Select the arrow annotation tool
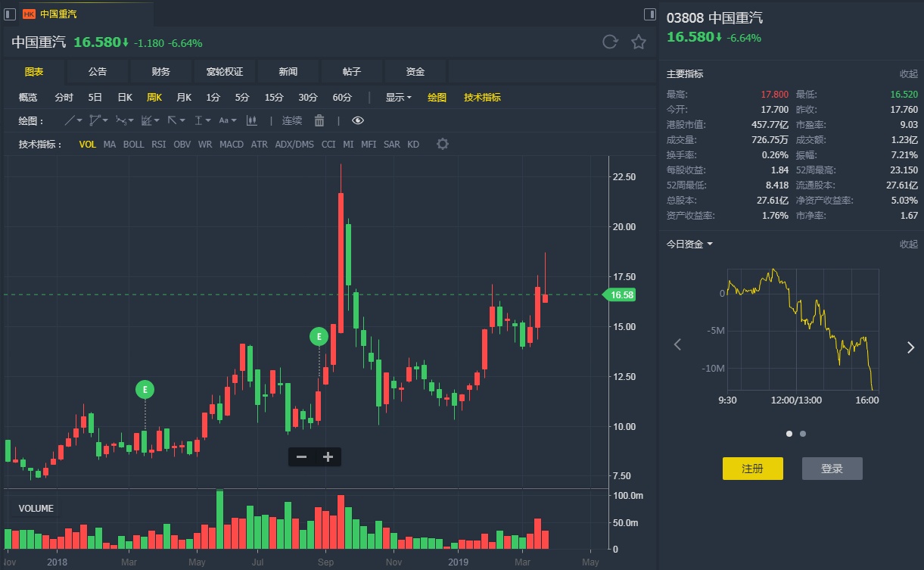The height and width of the screenshot is (570, 924). [x=173, y=120]
